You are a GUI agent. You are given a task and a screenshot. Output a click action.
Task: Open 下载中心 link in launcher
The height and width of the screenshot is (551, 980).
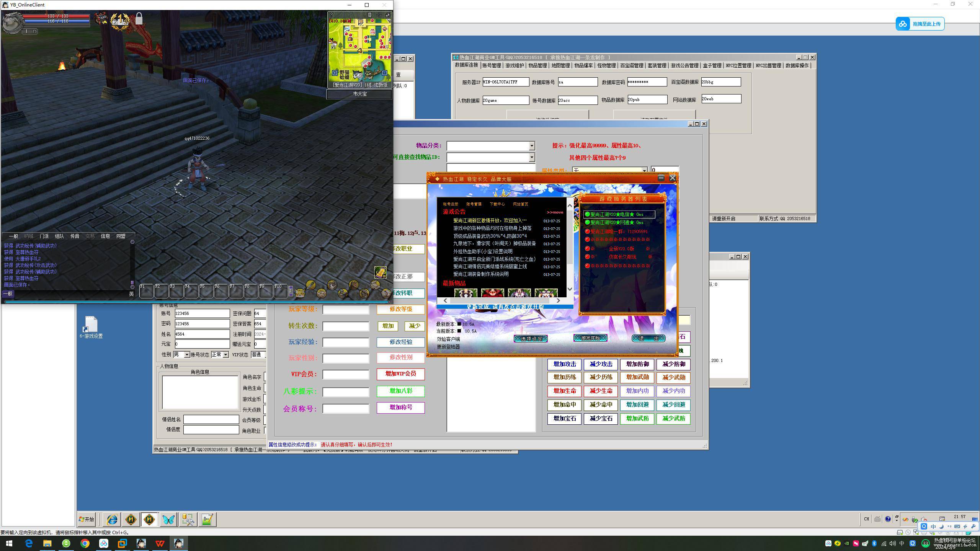497,204
